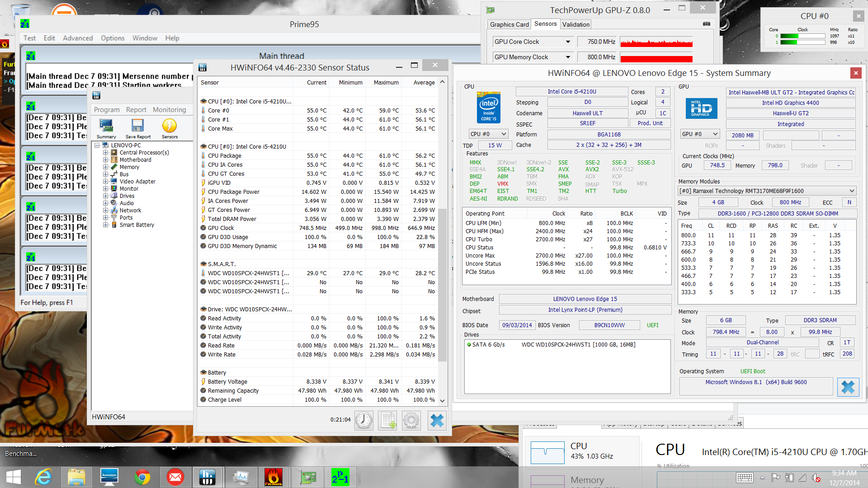Open the Ramaxel memory module dropdown
Viewport: 868px width, 488px height.
click(767, 191)
